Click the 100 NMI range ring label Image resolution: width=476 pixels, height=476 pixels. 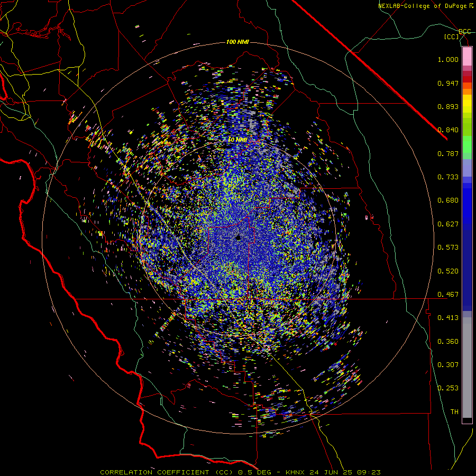(x=237, y=42)
